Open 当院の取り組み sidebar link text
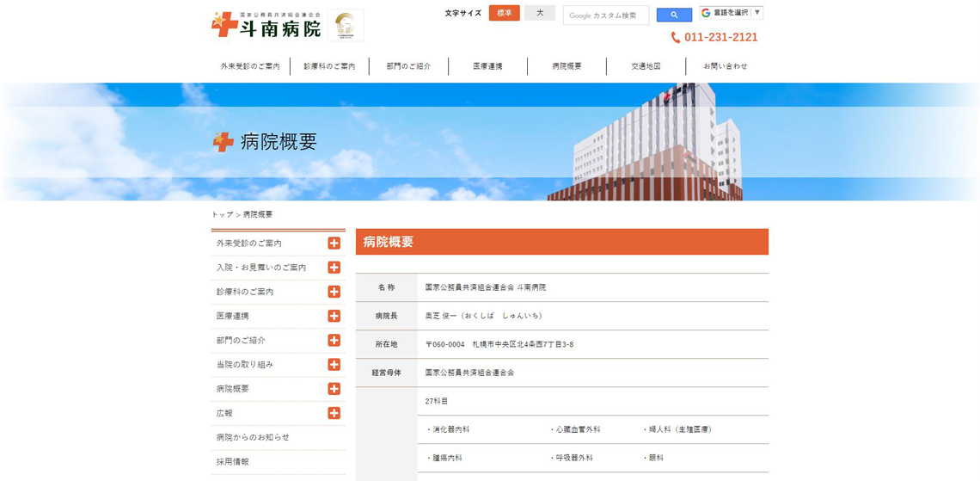Screen dimensions: 980x481 click(x=245, y=365)
